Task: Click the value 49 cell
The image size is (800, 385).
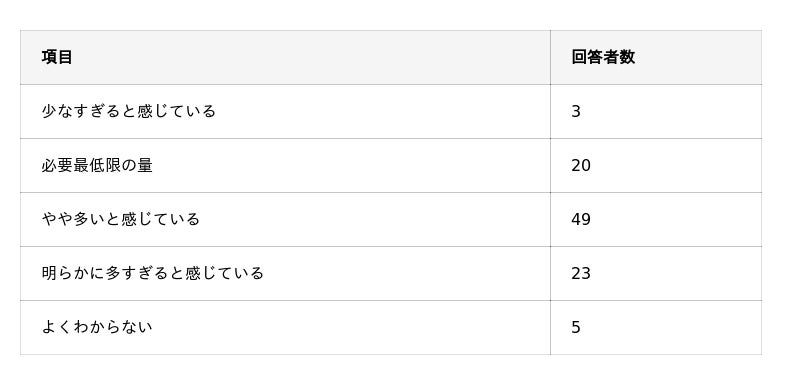Action: (656, 219)
